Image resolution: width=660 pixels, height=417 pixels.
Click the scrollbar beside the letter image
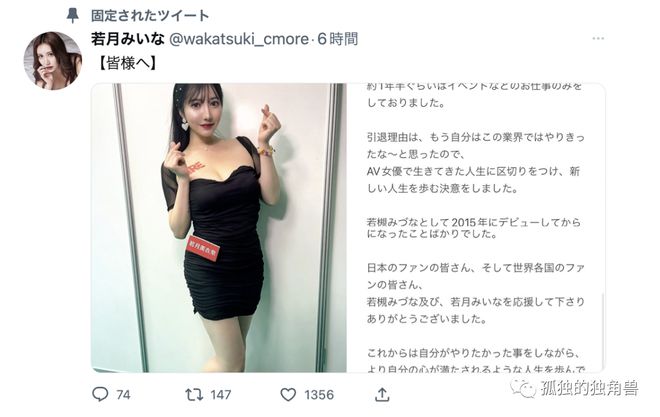point(603,331)
